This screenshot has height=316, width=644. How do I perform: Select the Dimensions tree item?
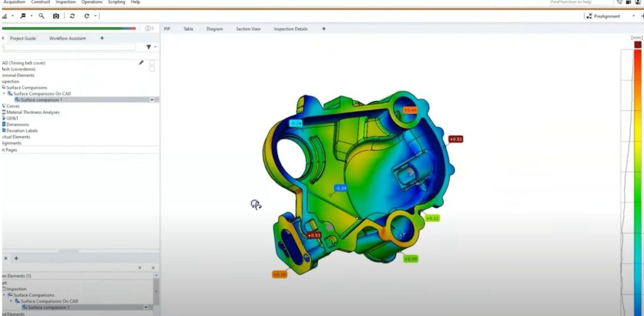17,125
